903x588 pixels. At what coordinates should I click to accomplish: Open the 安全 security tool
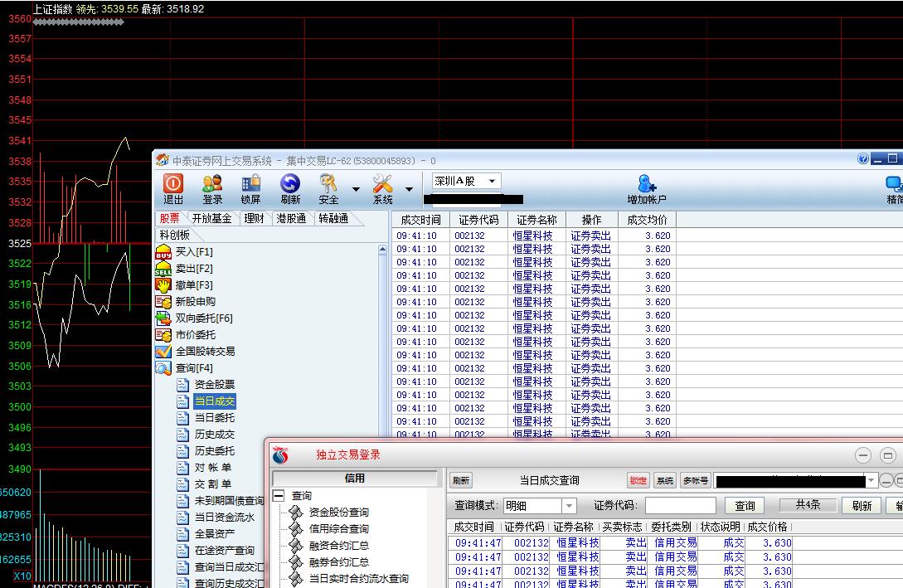[x=328, y=189]
